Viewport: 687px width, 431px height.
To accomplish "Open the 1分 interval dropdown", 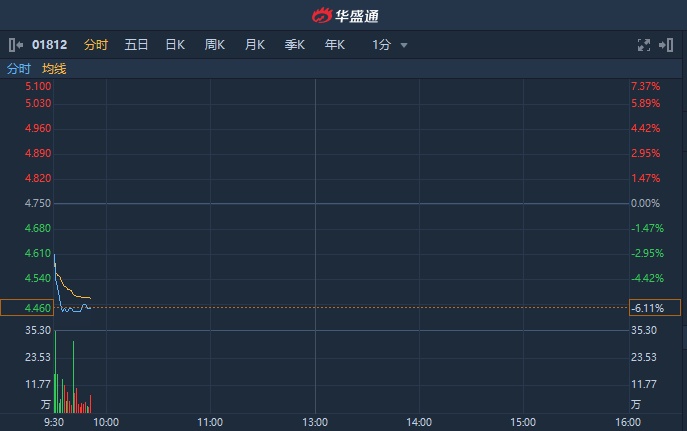I will [x=390, y=45].
